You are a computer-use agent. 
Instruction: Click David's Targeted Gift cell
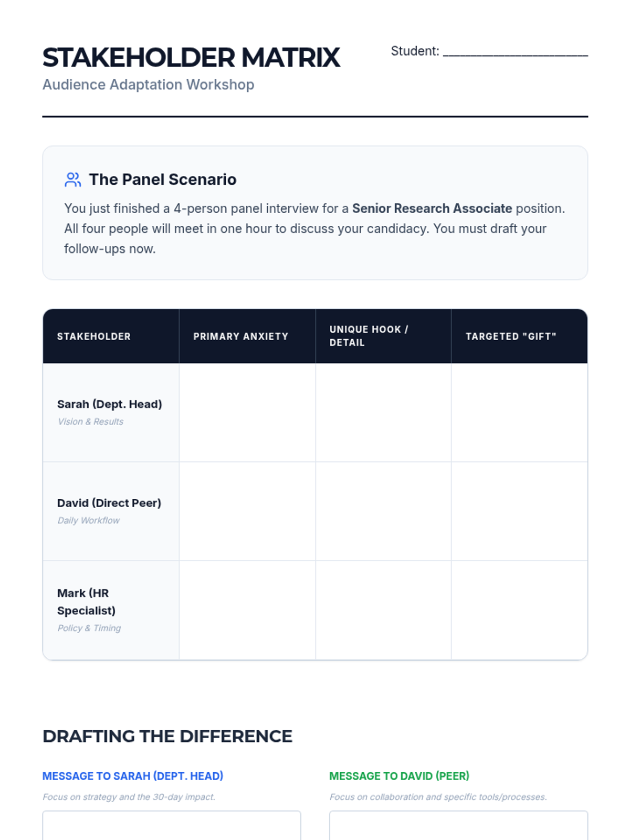pyautogui.click(x=519, y=511)
